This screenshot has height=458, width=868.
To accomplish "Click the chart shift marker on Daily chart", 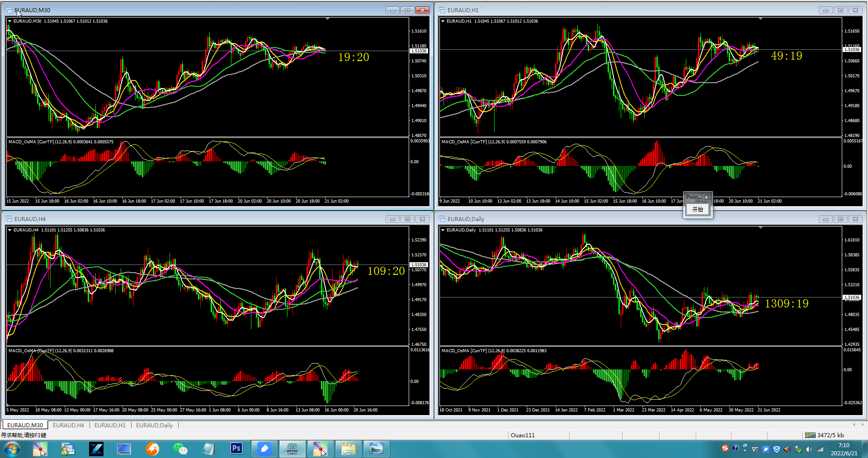I will click(x=760, y=228).
